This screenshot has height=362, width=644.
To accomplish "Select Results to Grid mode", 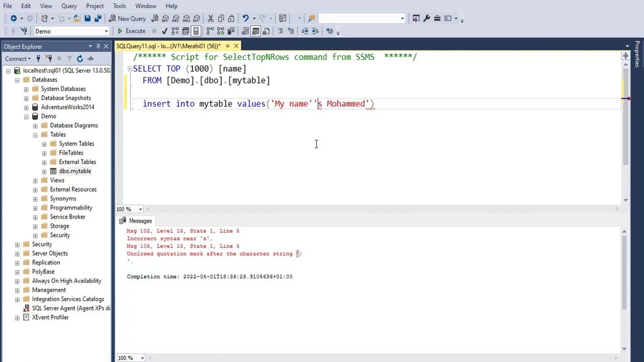I will 256,31.
